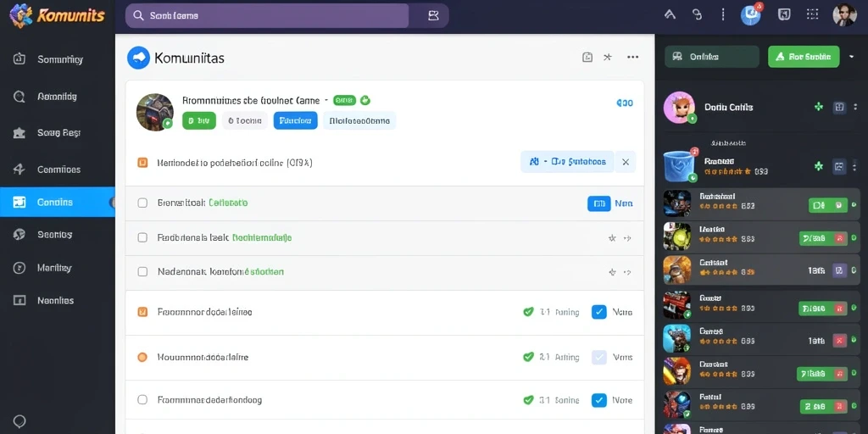Image resolution: width=868 pixels, height=434 pixels.
Task: Focus the purple search field in the top bar
Action: point(267,15)
